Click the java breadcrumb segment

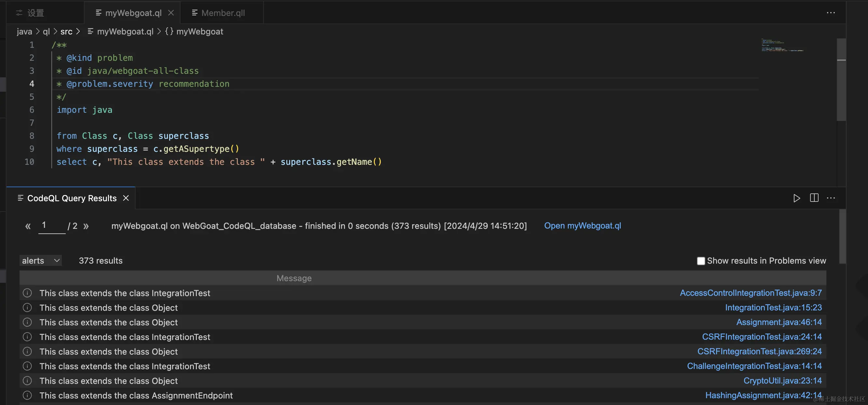point(24,32)
